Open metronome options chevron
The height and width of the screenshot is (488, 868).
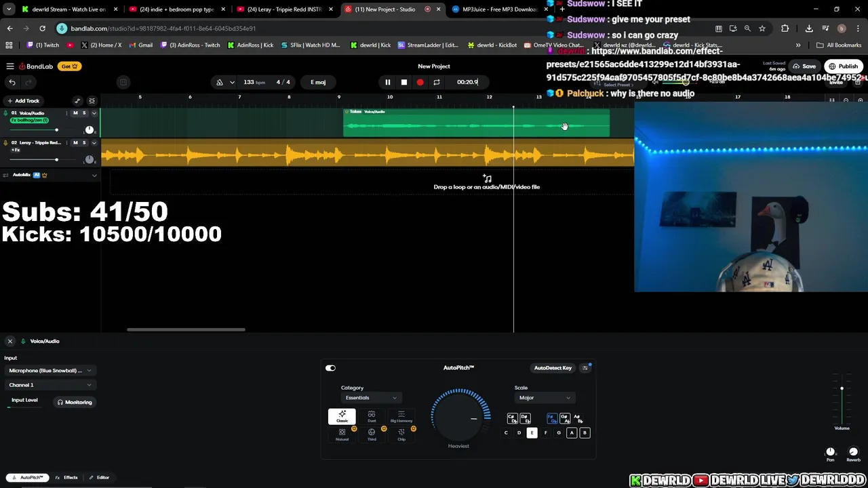click(x=232, y=82)
